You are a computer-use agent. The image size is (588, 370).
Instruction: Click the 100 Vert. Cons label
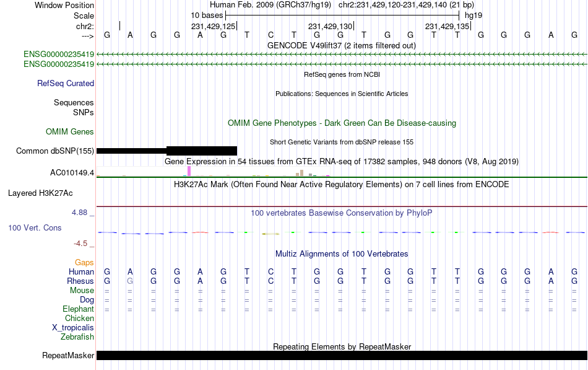point(35,227)
